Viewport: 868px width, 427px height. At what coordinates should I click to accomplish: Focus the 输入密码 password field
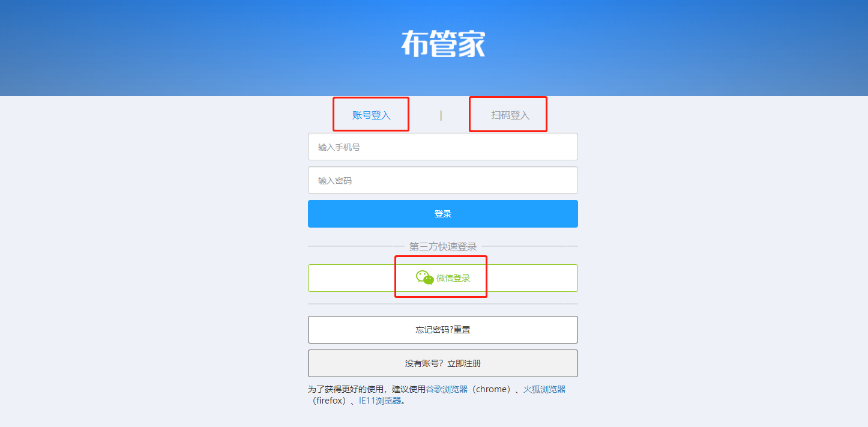(443, 180)
